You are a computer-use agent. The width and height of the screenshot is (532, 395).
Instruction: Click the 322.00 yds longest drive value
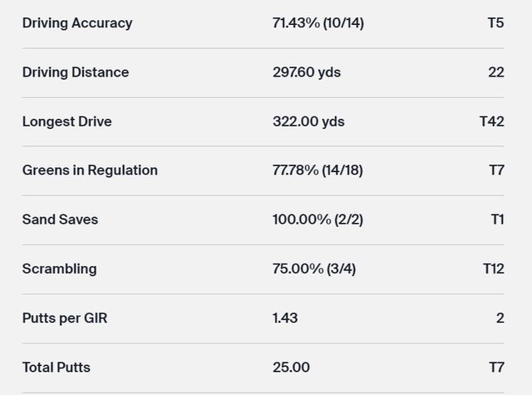(308, 121)
